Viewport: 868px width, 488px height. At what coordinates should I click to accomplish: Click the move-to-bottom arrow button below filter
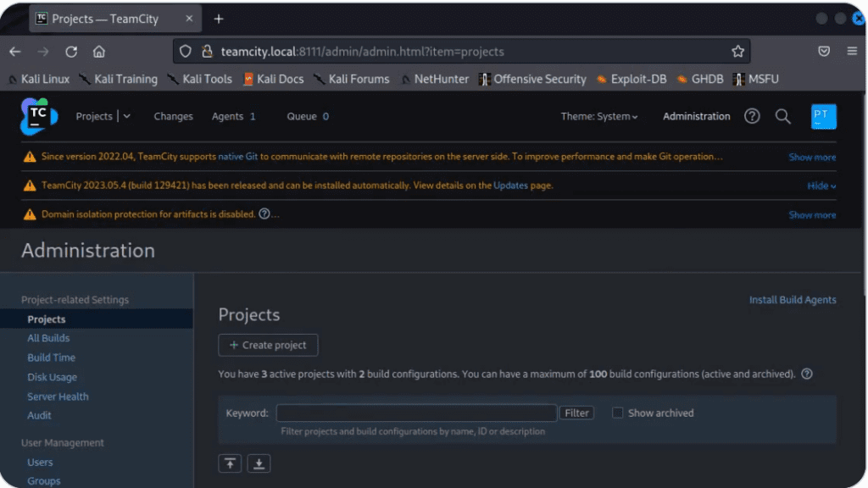pos(259,463)
